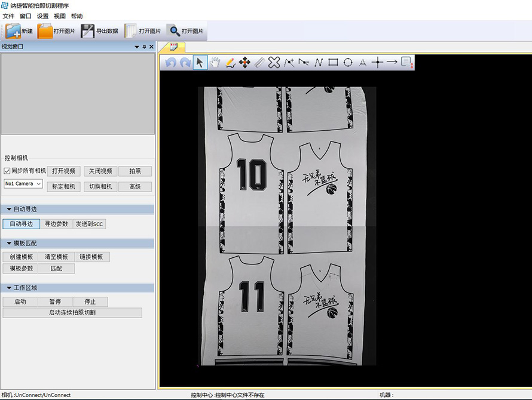Activate the hand pan tool
Image resolution: width=532 pixels, height=400 pixels.
(215, 62)
